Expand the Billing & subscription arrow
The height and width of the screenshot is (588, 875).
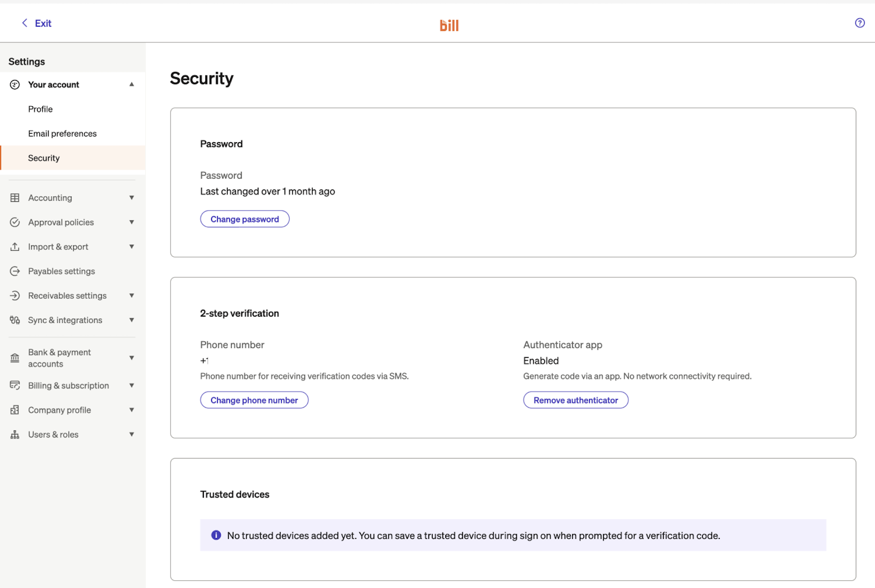(131, 386)
